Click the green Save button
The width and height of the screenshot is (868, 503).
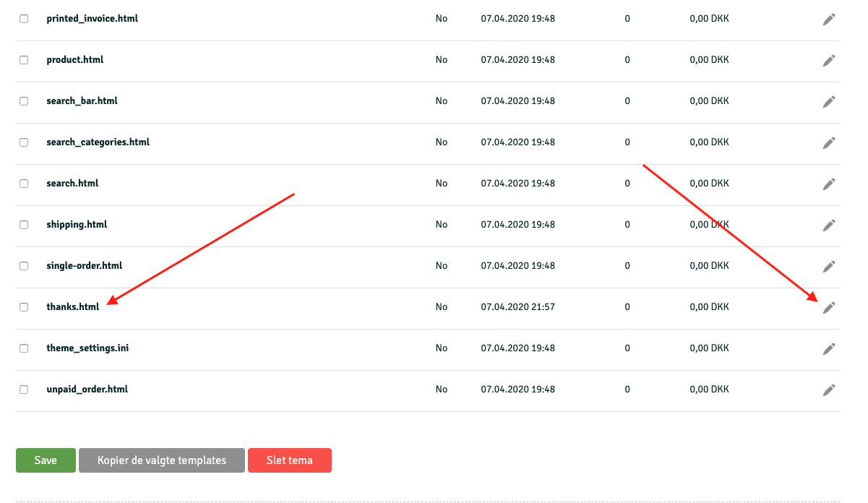pyautogui.click(x=46, y=460)
